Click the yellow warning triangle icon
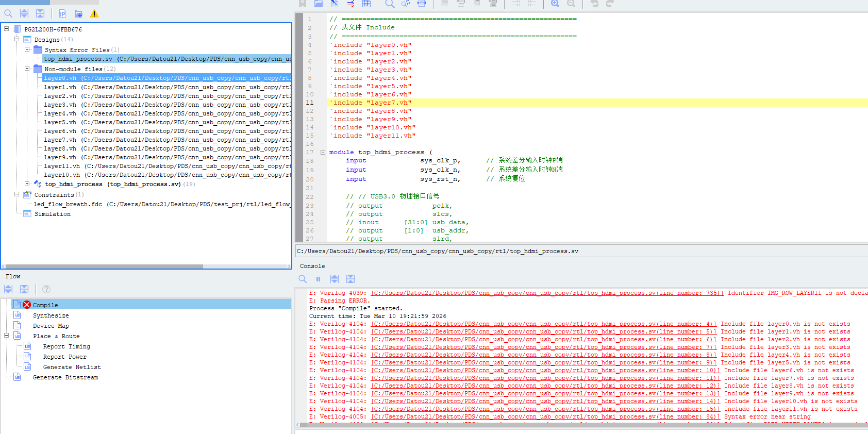Image resolution: width=868 pixels, height=434 pixels. click(x=94, y=14)
